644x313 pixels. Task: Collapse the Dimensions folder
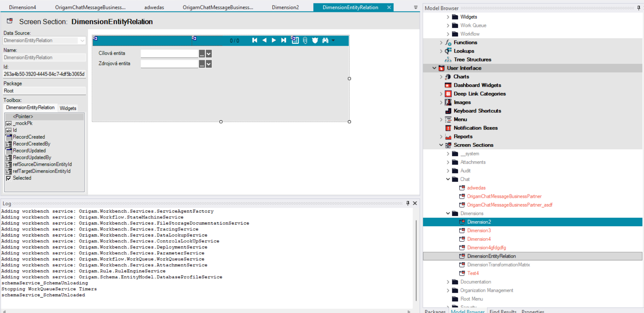coord(448,213)
